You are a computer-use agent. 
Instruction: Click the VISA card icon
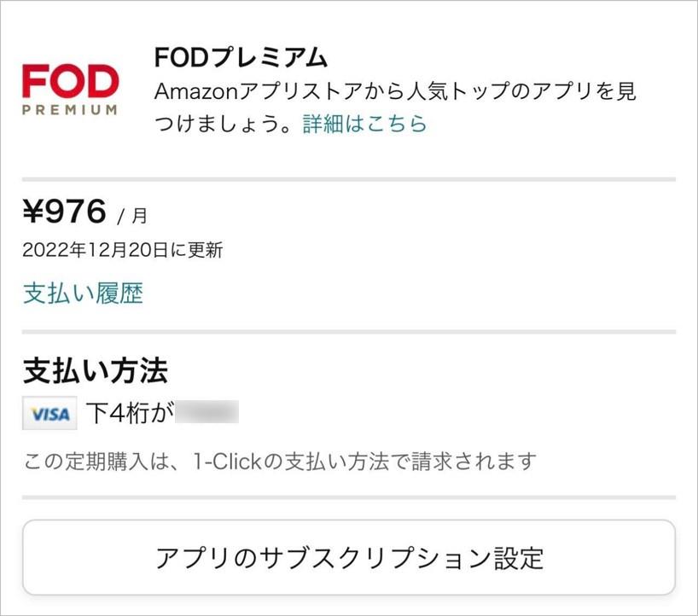(49, 413)
